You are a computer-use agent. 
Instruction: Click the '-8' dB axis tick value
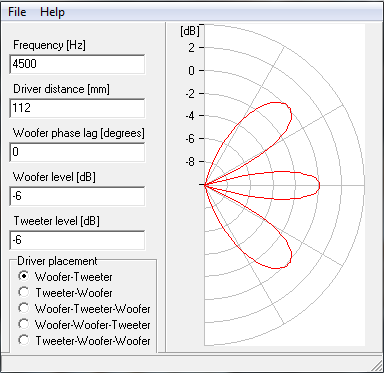(190, 162)
